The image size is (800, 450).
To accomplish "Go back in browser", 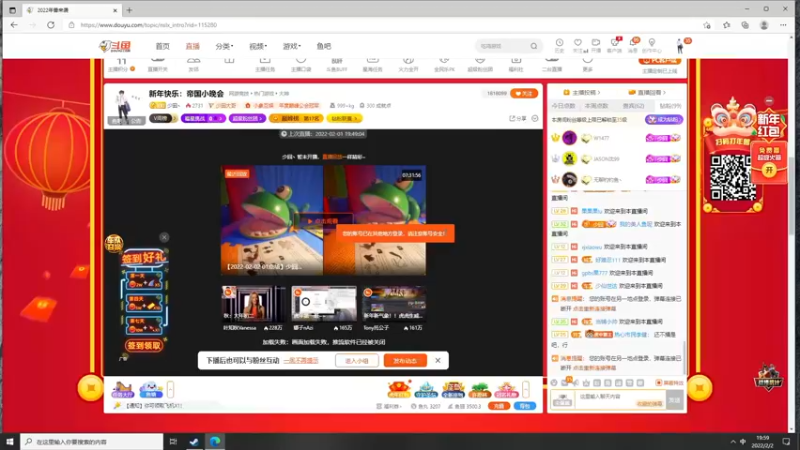I will point(14,24).
